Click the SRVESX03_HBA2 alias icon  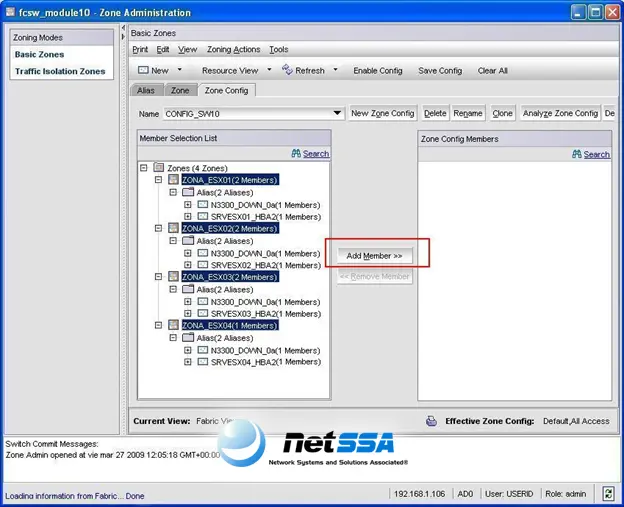tap(203, 313)
